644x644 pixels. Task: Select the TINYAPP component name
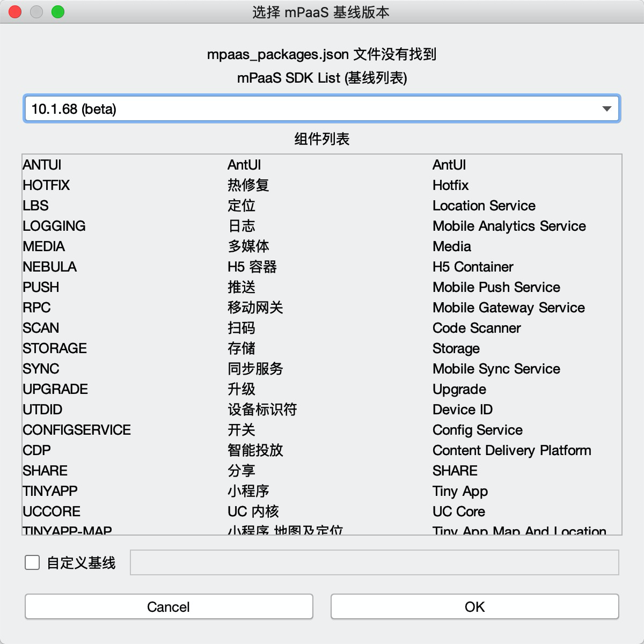[x=50, y=491]
